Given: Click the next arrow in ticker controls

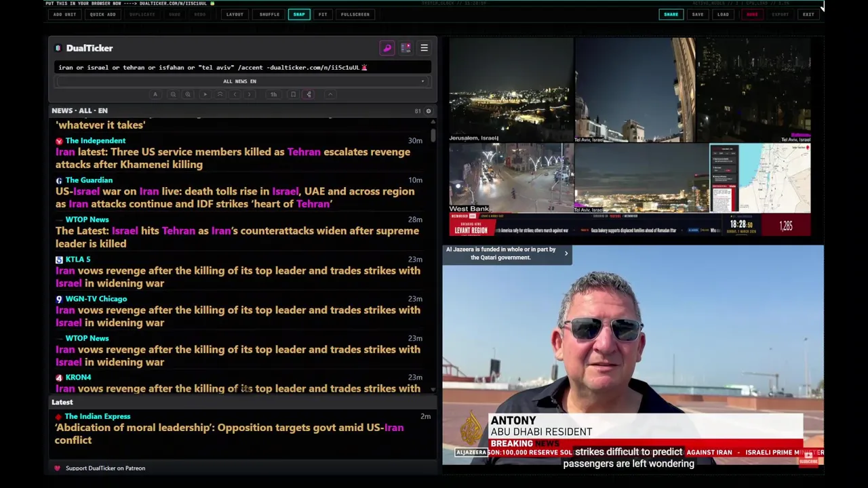Looking at the screenshot, I should coord(250,94).
